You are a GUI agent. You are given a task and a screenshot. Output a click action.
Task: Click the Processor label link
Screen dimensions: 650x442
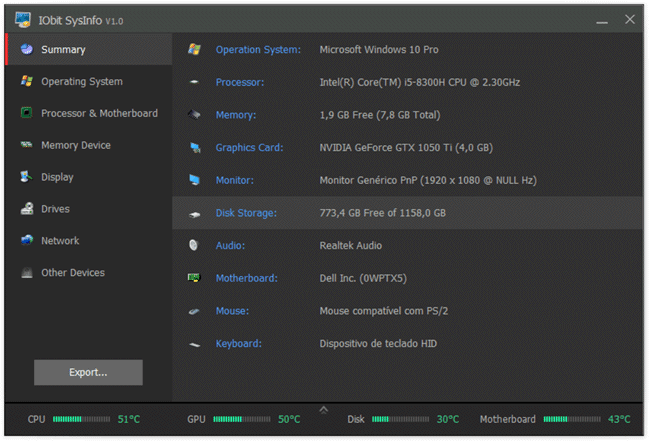240,82
